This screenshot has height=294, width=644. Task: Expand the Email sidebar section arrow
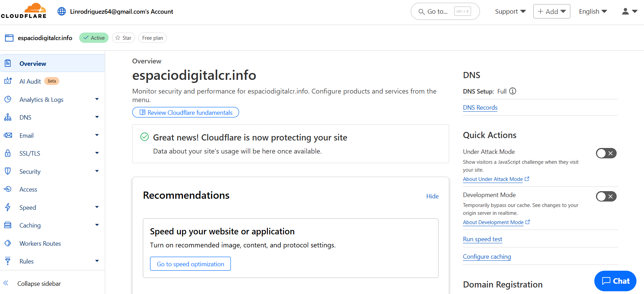click(x=97, y=135)
